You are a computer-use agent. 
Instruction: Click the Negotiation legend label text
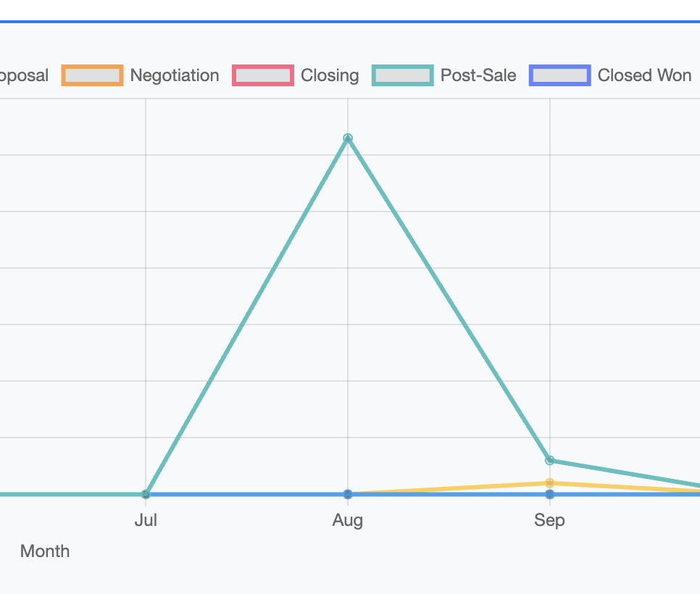(174, 75)
